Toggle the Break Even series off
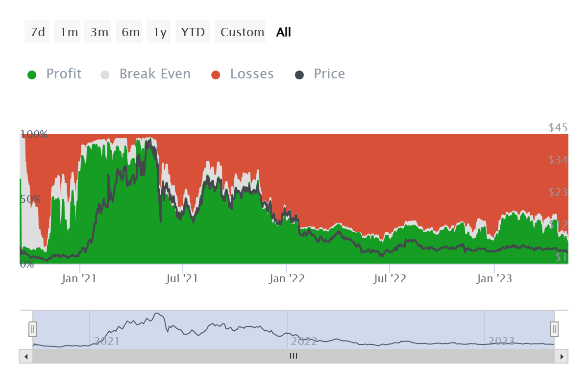This screenshot has width=588, height=392. pyautogui.click(x=155, y=73)
